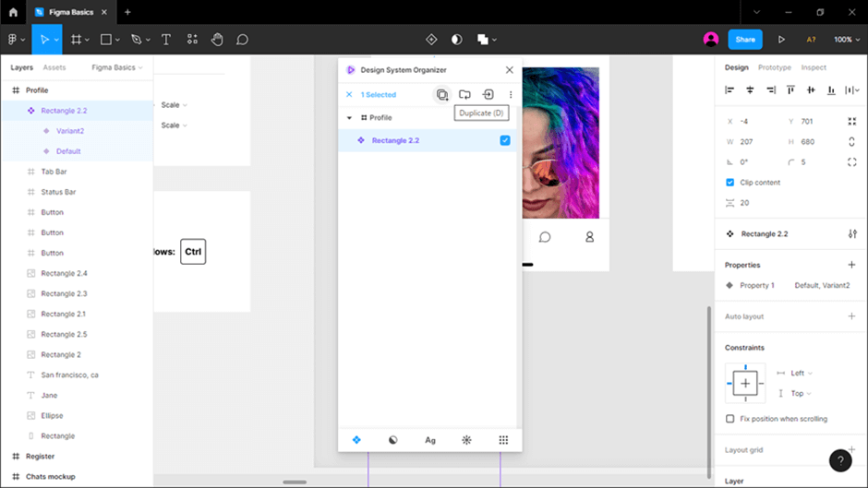Open the Figma main menu icon
The width and height of the screenshot is (868, 488).
click(x=12, y=40)
